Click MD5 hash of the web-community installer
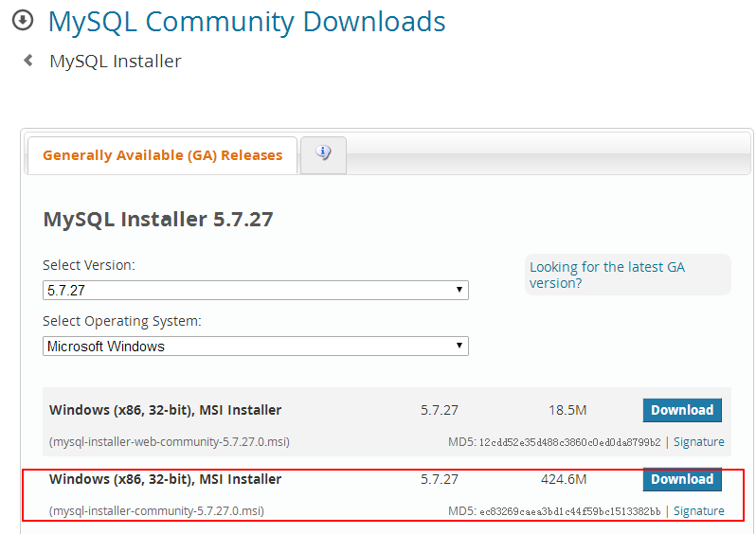Screen dimensions: 756x534 [569, 442]
